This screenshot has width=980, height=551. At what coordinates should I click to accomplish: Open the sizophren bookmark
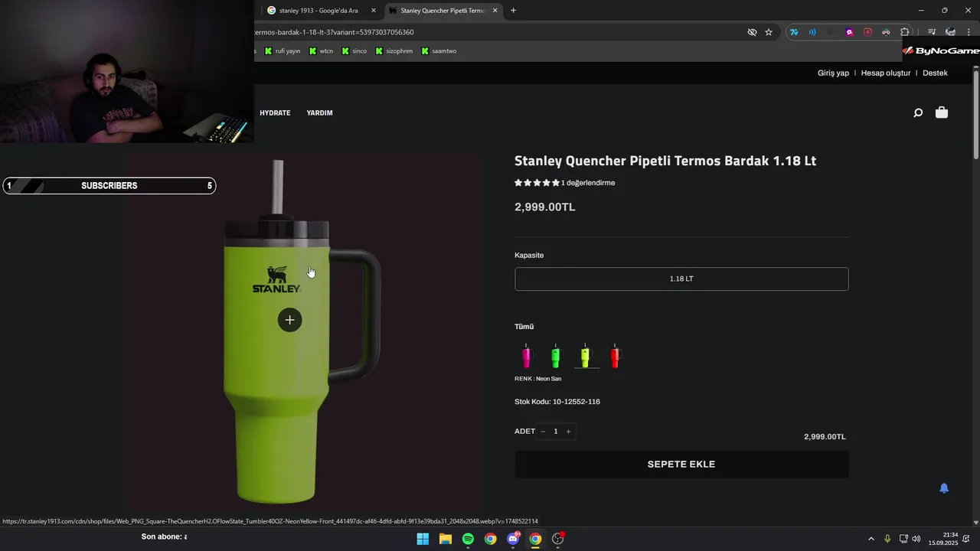tap(394, 51)
